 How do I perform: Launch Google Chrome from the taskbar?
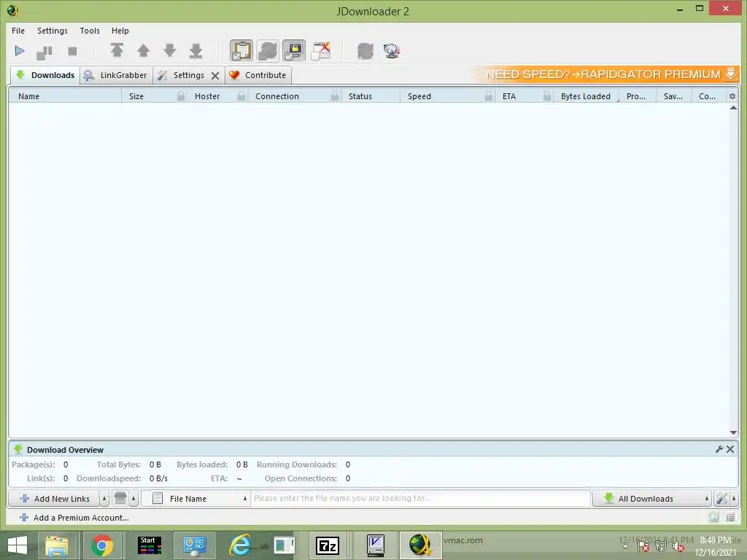[x=101, y=545]
